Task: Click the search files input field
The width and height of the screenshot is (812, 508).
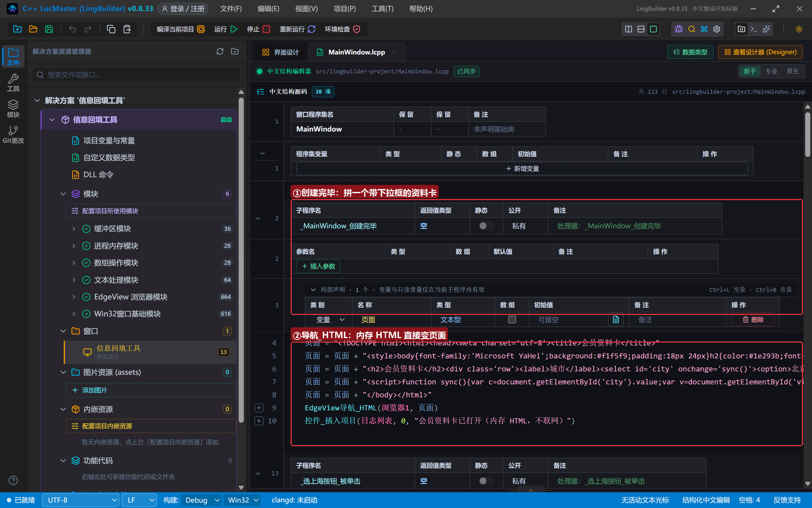Action: [x=136, y=75]
